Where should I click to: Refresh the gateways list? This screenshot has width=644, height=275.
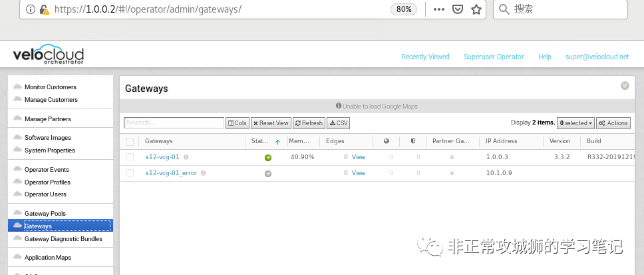coord(309,123)
